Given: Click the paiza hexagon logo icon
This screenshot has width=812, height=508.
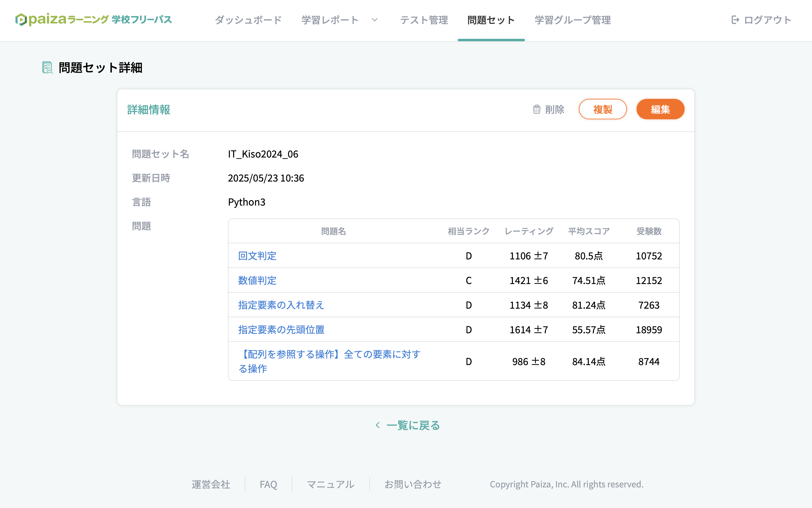Looking at the screenshot, I should point(21,19).
